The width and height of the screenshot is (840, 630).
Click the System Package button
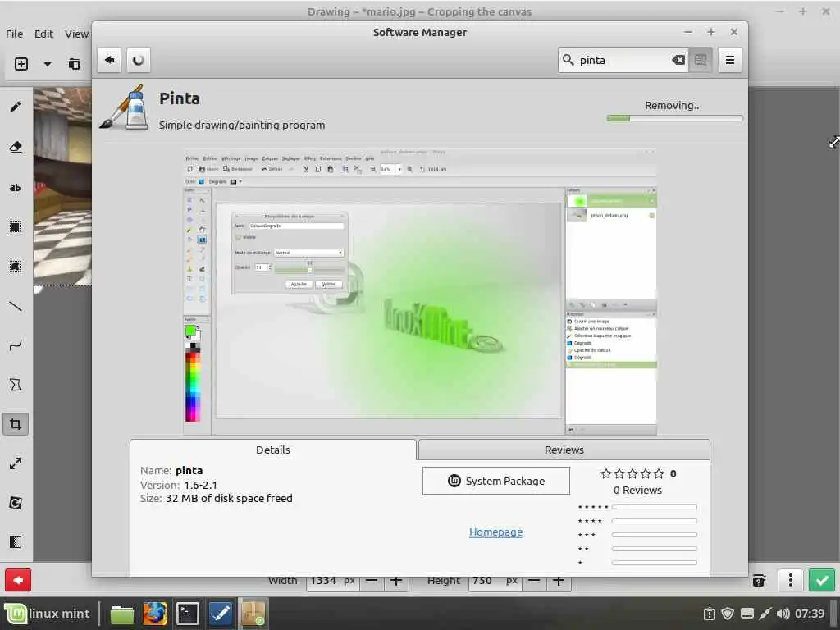tap(496, 481)
